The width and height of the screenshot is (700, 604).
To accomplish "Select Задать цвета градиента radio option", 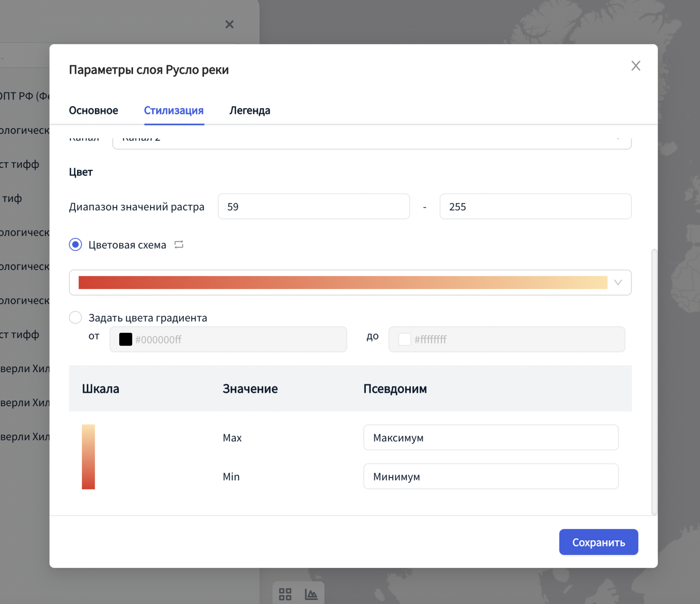I will [x=75, y=318].
